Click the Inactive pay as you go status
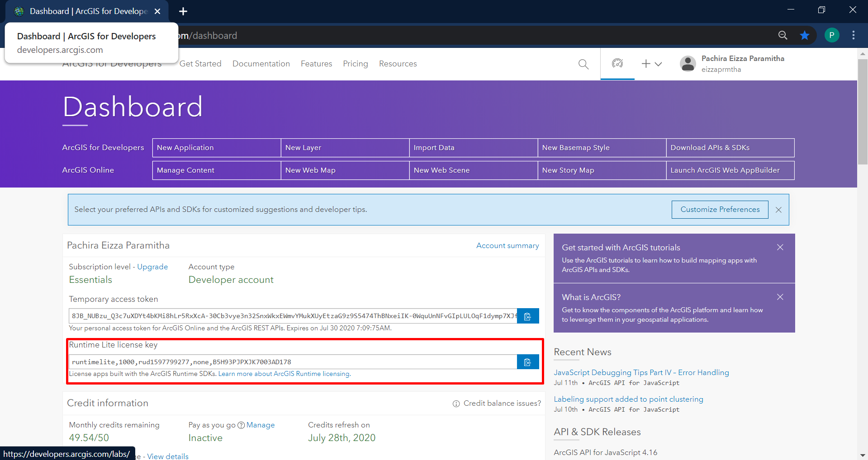 pos(205,438)
